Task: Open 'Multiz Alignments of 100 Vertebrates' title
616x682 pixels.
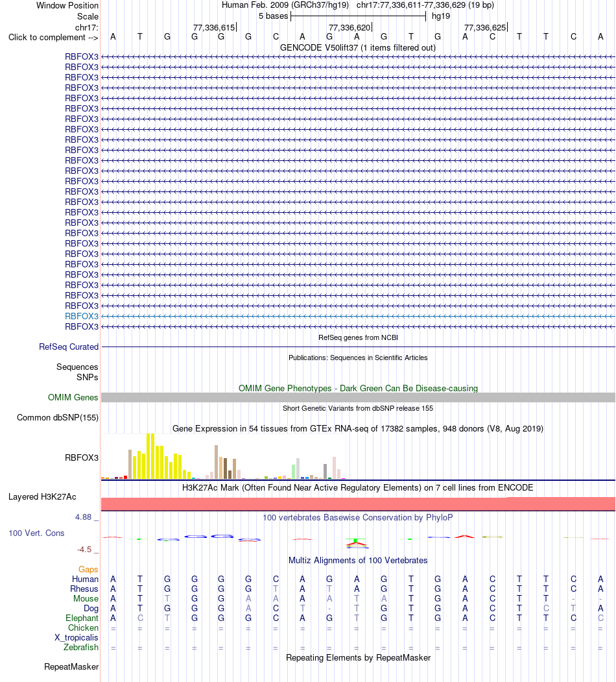Action: [358, 560]
